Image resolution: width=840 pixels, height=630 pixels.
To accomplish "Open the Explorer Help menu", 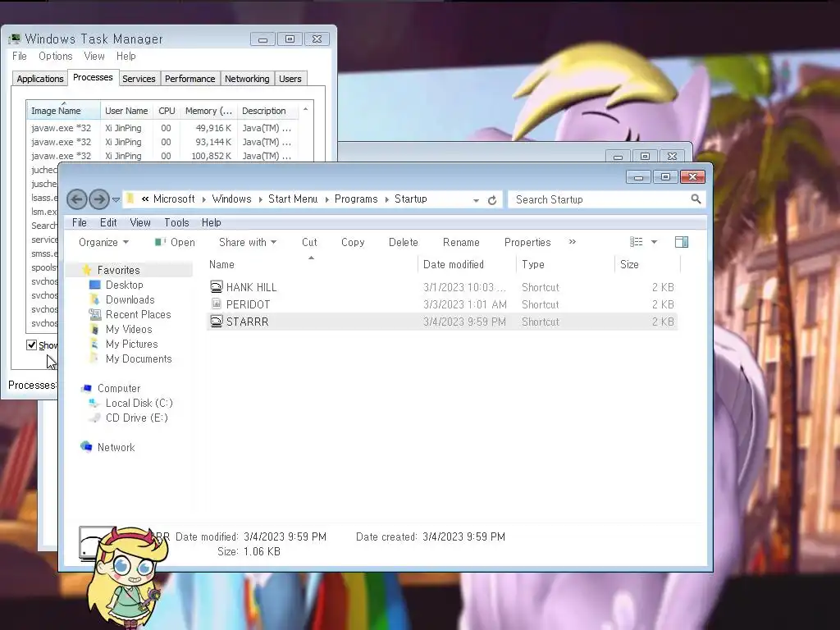I will point(212,222).
